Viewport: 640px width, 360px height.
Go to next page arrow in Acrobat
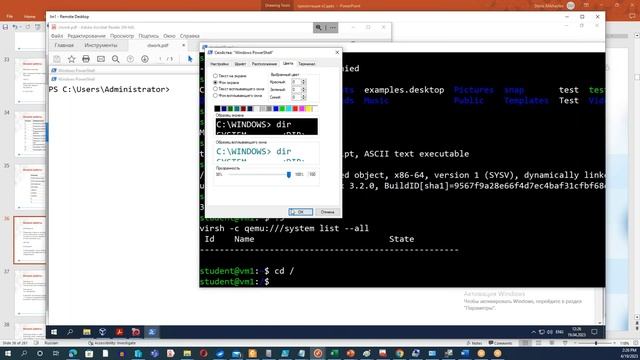coord(145,59)
